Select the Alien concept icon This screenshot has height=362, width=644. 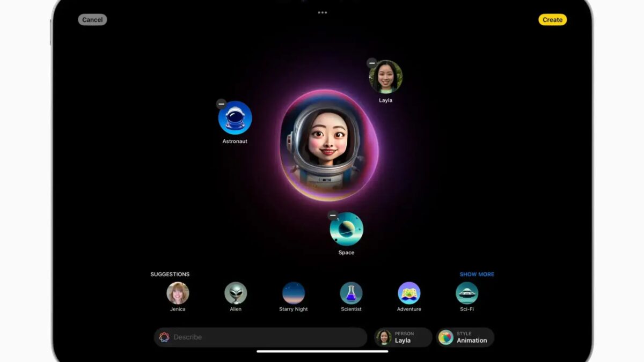pos(235,293)
